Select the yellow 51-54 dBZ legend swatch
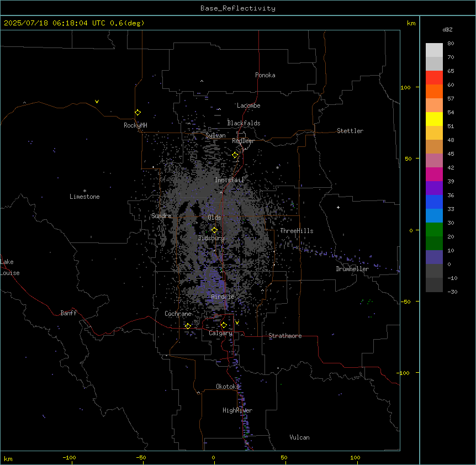 coord(434,119)
